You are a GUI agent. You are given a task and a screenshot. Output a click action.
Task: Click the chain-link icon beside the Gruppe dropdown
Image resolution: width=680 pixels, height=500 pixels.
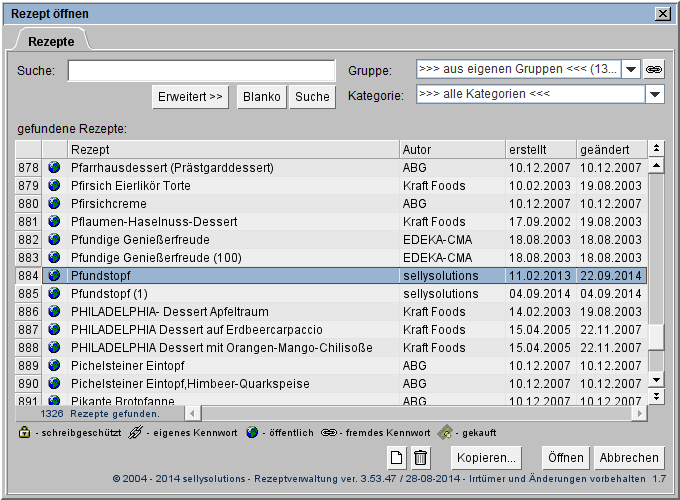(654, 70)
